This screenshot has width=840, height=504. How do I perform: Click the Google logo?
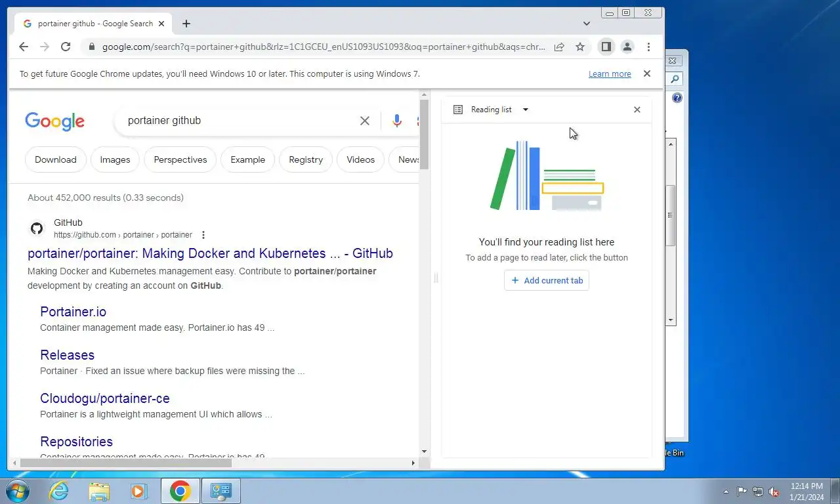coord(55,121)
